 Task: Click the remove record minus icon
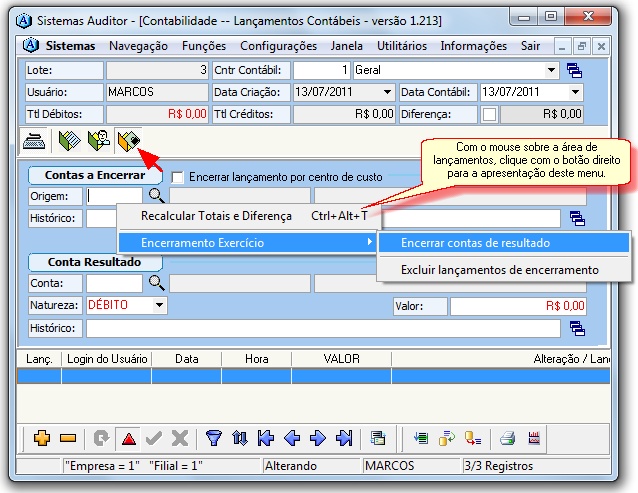(68, 438)
